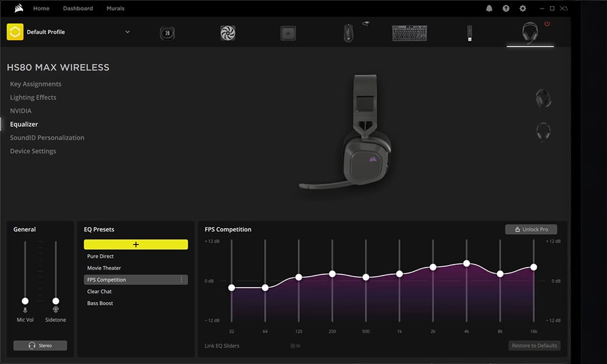Select the Clear Chat preset
The height and width of the screenshot is (364, 607).
pos(99,291)
